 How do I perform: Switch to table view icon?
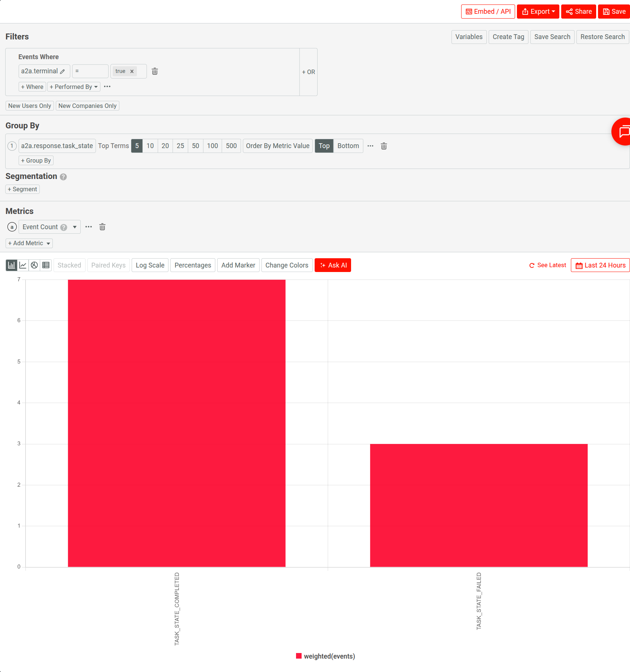[46, 265]
